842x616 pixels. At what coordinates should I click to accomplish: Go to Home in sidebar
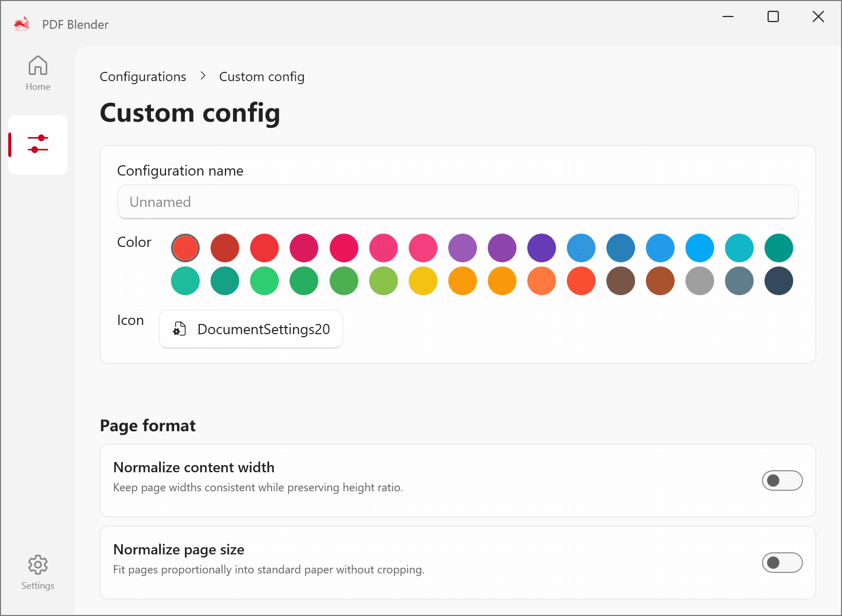coord(38,73)
